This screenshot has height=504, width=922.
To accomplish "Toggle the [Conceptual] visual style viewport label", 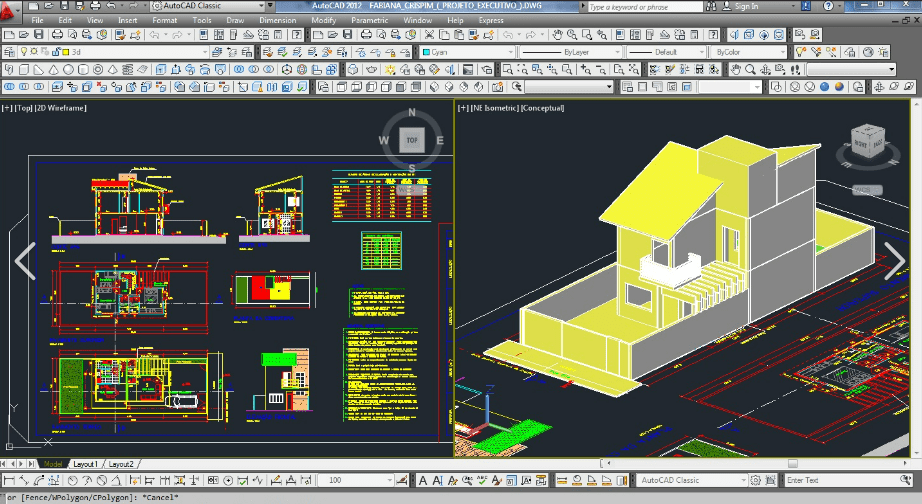I will pos(543,107).
